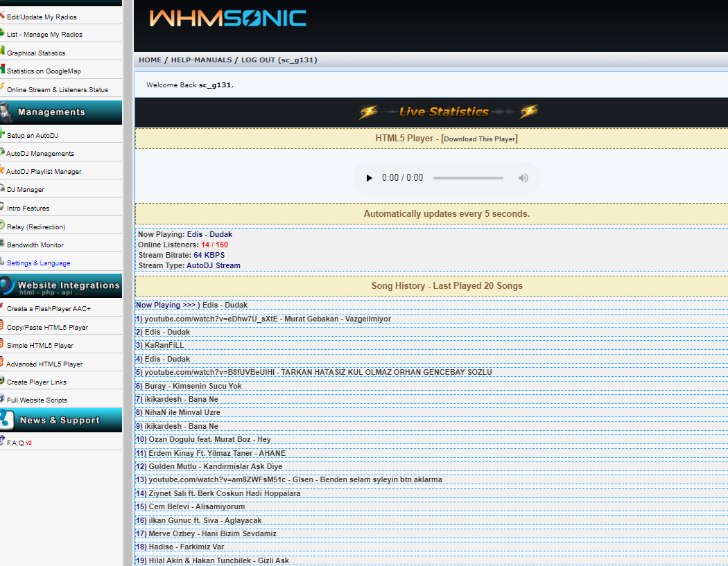Click the Managements section header
This screenshot has height=566, width=728.
tap(61, 112)
